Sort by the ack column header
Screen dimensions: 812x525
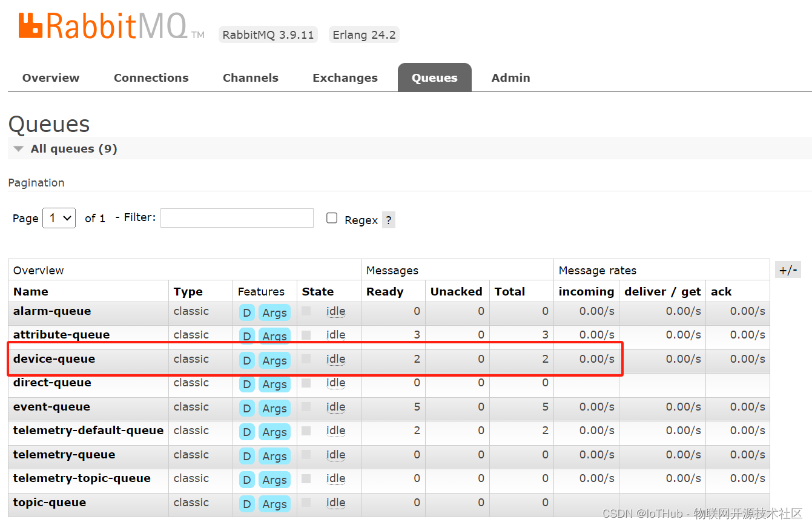click(721, 291)
